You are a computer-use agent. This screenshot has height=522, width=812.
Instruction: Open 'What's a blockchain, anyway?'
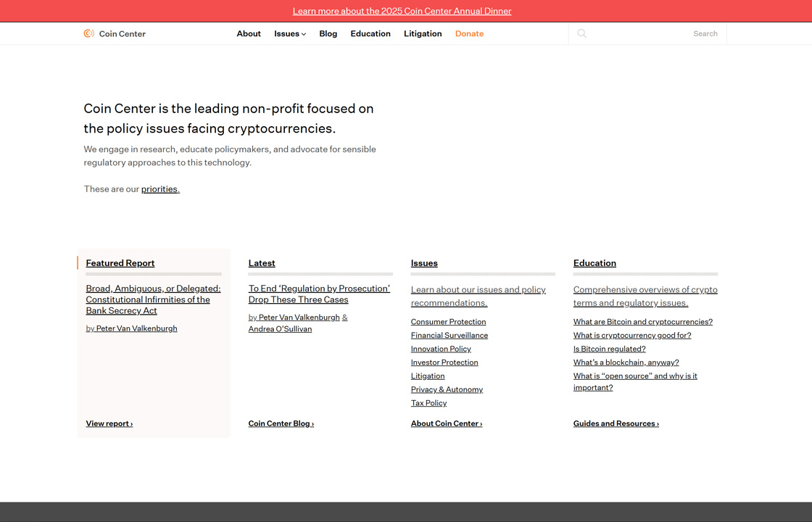coord(626,362)
